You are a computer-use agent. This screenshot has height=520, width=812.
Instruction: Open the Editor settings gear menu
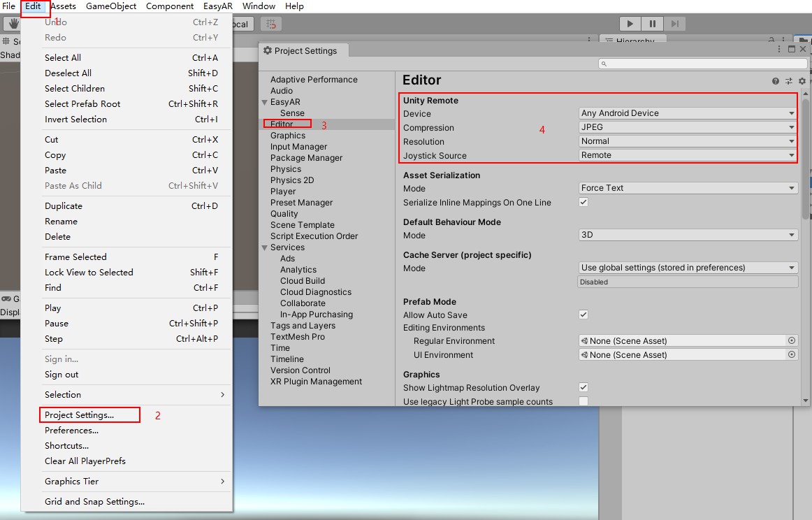(x=801, y=80)
